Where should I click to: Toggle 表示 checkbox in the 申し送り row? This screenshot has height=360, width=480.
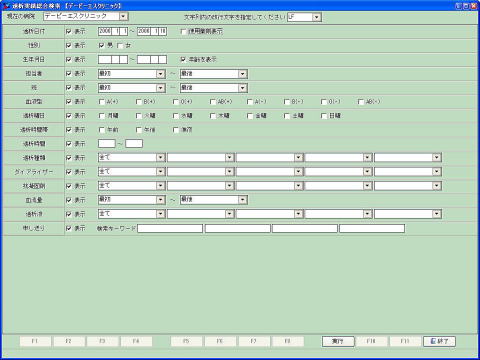[69, 228]
